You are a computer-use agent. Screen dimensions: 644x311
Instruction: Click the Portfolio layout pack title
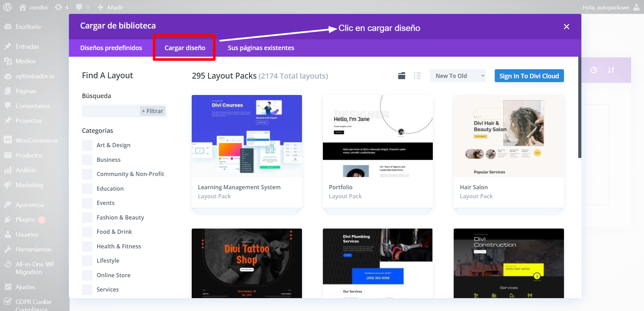point(341,187)
